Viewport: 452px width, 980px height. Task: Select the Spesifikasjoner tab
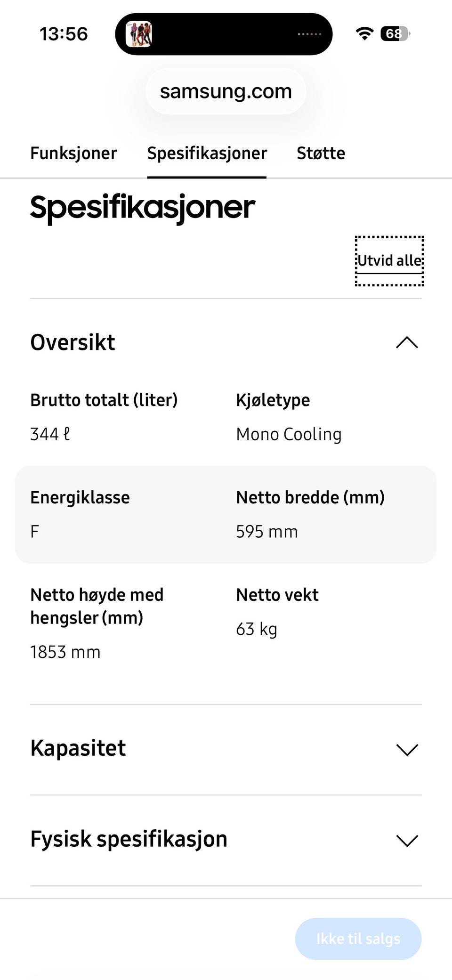(x=207, y=154)
